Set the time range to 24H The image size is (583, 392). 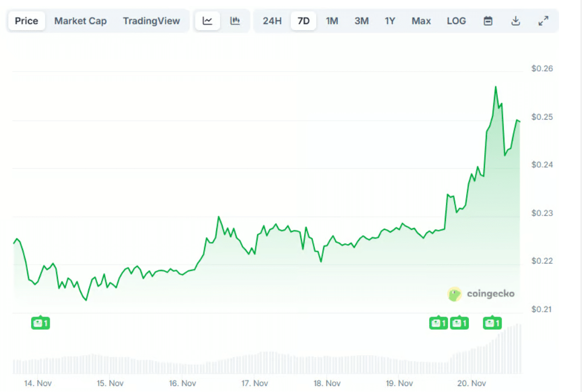(x=272, y=21)
